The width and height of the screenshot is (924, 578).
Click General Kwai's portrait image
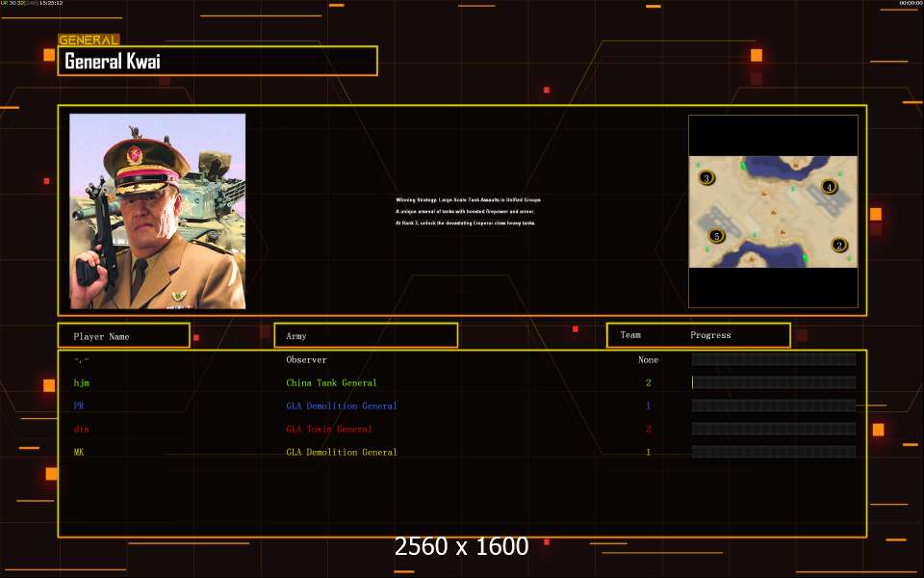(x=158, y=211)
